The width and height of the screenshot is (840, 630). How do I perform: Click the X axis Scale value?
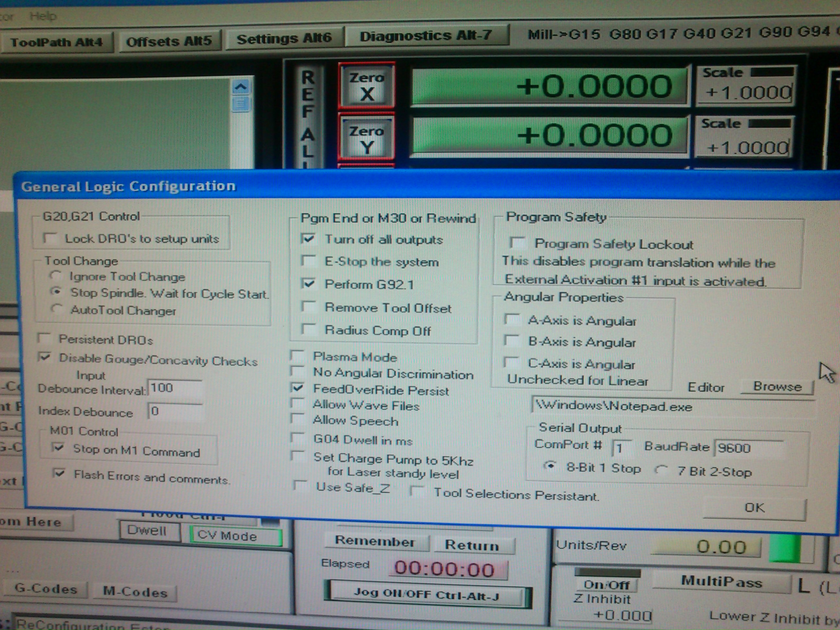pyautogui.click(x=745, y=93)
